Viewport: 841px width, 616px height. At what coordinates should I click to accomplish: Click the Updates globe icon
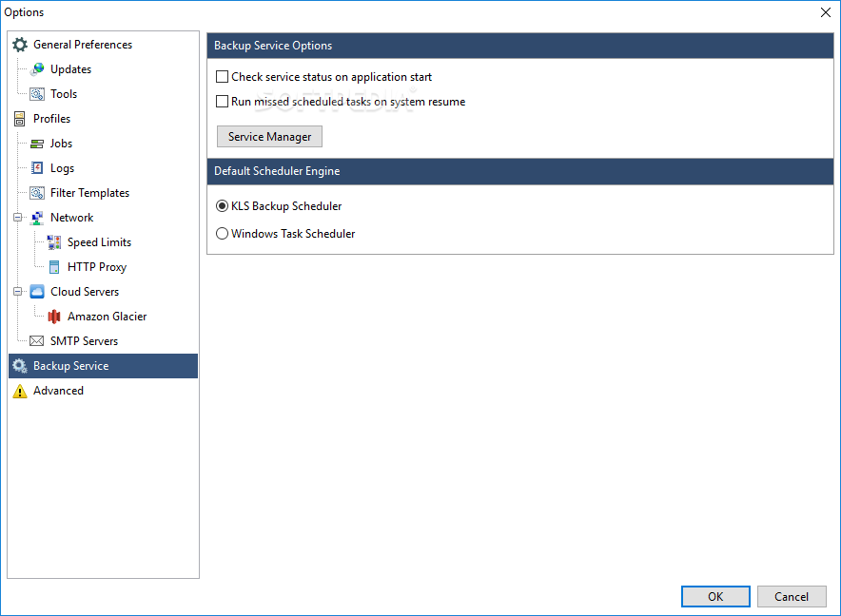click(37, 69)
